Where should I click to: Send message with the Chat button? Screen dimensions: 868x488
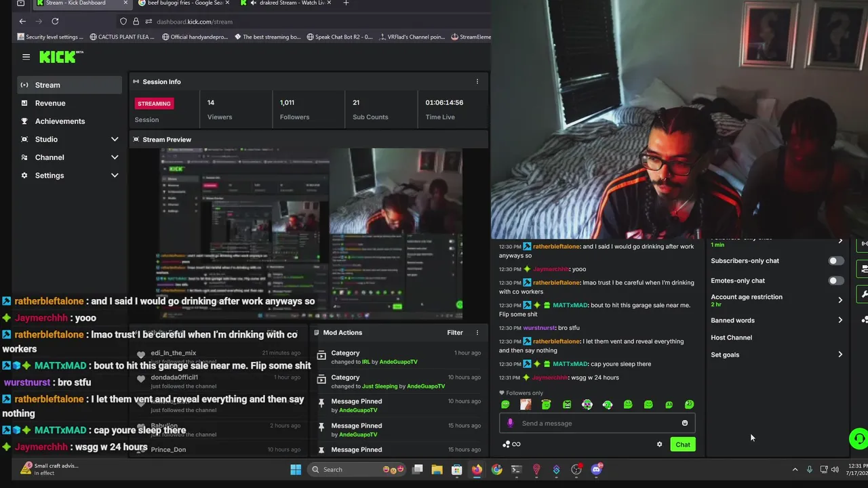tap(682, 445)
